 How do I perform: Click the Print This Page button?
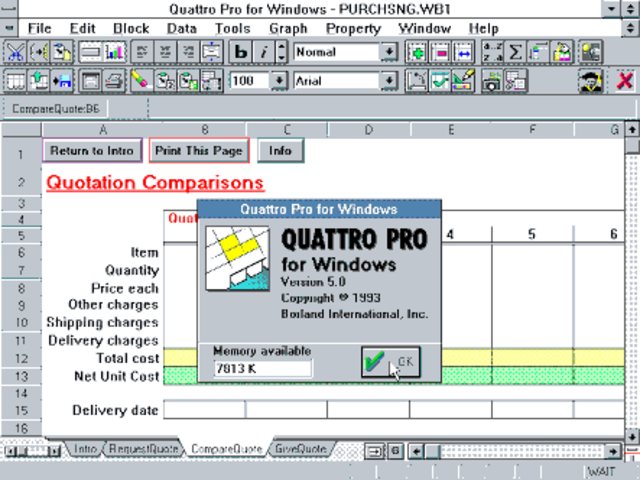pyautogui.click(x=199, y=151)
